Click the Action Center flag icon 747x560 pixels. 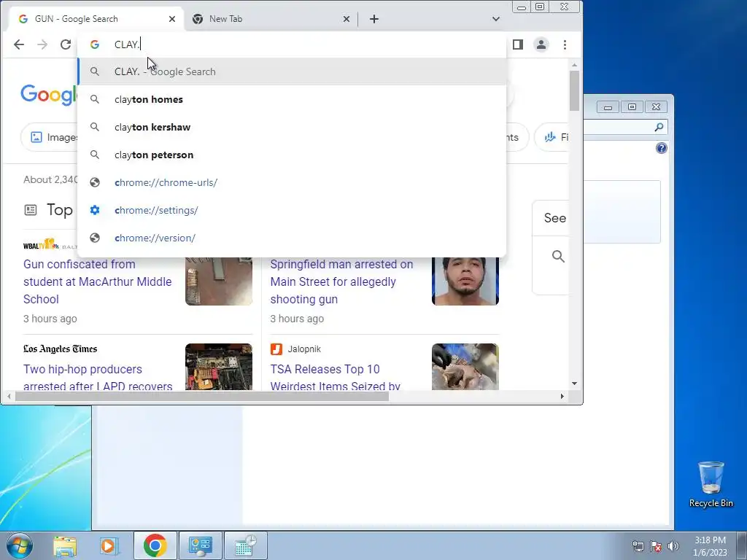point(656,546)
